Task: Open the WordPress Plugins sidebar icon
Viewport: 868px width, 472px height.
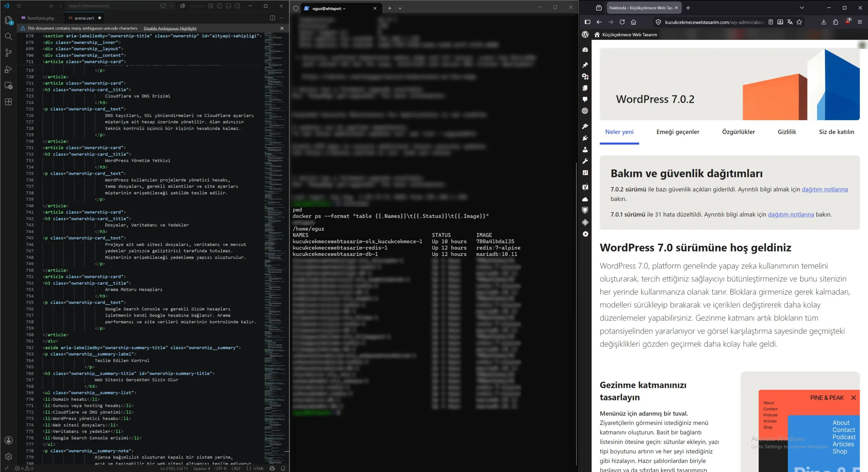Action: [x=585, y=138]
